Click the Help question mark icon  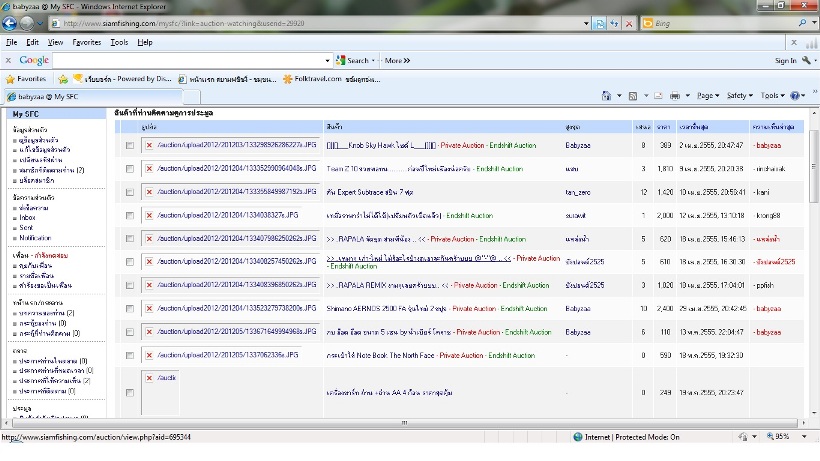[x=795, y=96]
